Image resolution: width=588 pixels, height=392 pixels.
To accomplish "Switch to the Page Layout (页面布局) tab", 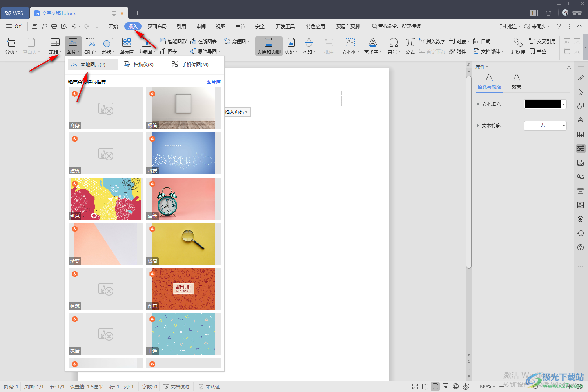I will pos(157,26).
